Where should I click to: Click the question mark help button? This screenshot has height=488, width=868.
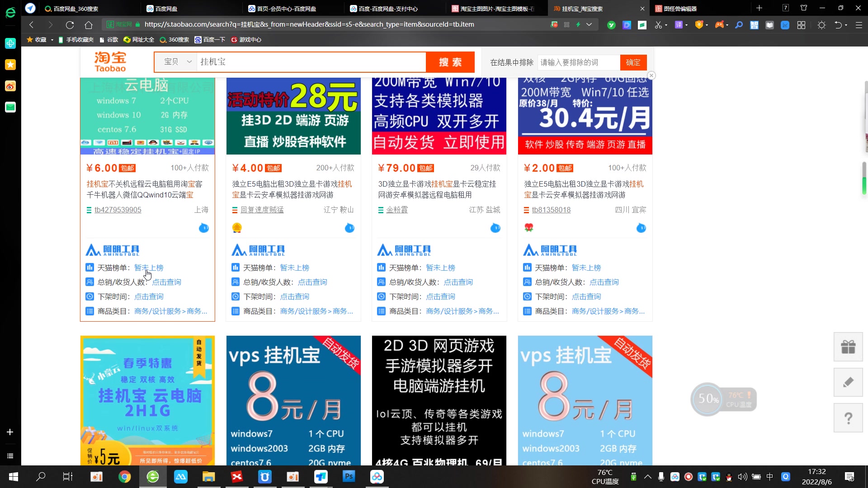pyautogui.click(x=848, y=418)
